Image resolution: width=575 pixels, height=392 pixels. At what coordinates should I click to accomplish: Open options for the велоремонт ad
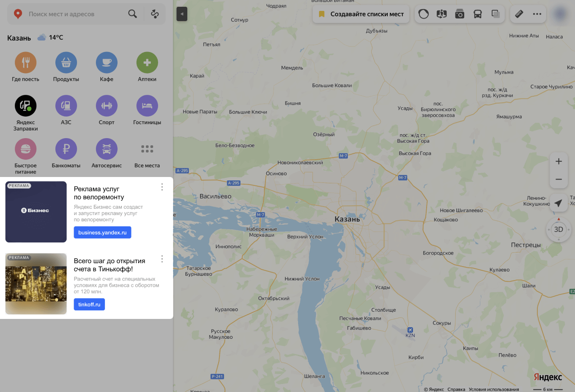162,187
